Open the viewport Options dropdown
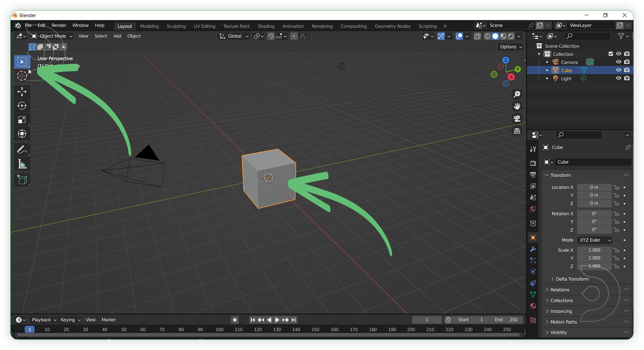 (511, 47)
